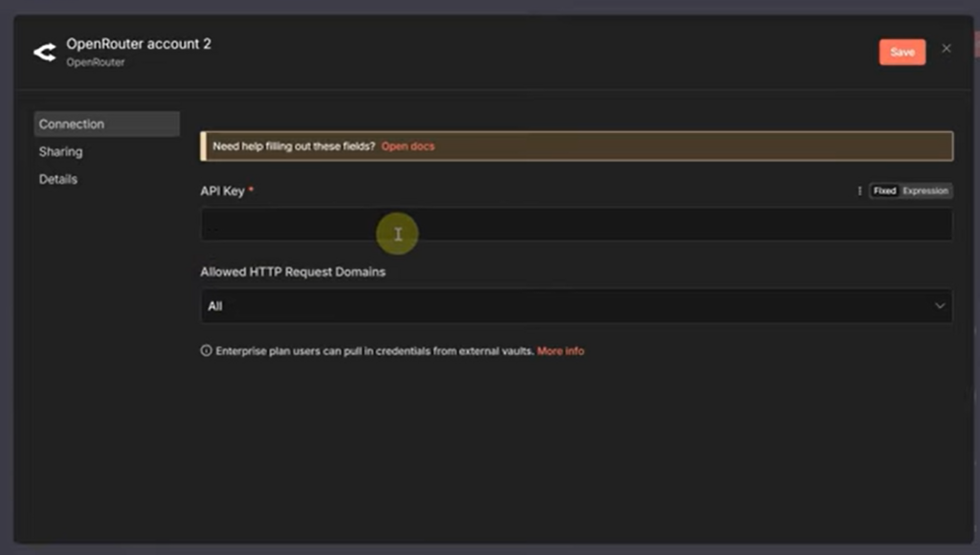This screenshot has height=555, width=980.
Task: Focus the API Key input field
Action: coord(576,226)
